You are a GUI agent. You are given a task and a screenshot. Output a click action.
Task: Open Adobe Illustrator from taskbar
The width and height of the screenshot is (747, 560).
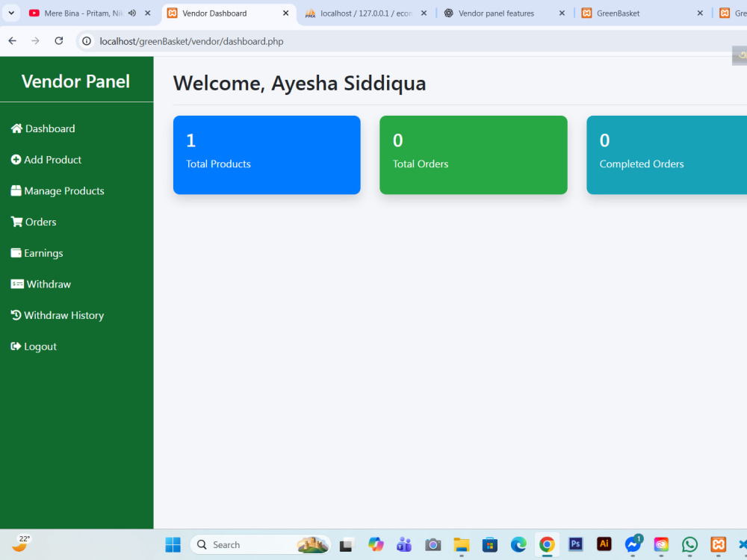pyautogui.click(x=604, y=544)
